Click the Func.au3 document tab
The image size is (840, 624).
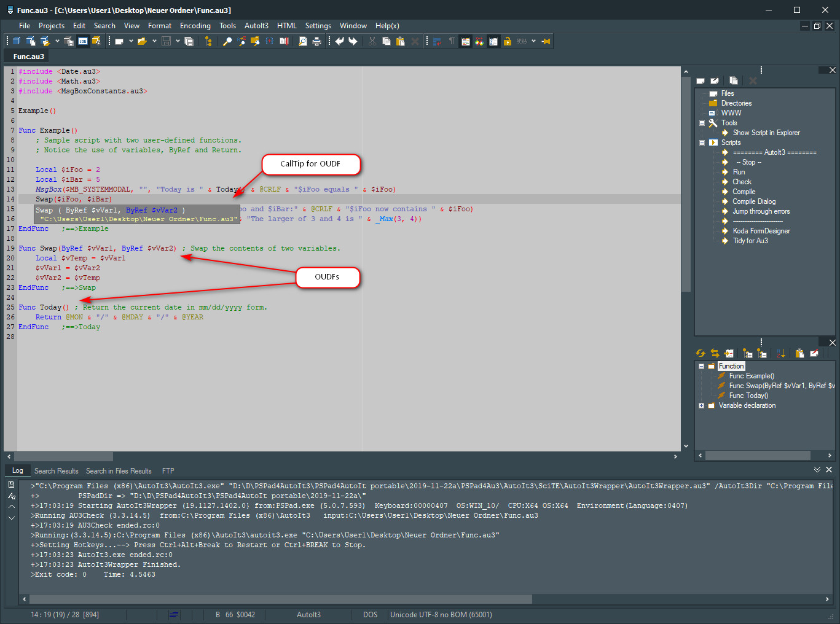tap(29, 57)
